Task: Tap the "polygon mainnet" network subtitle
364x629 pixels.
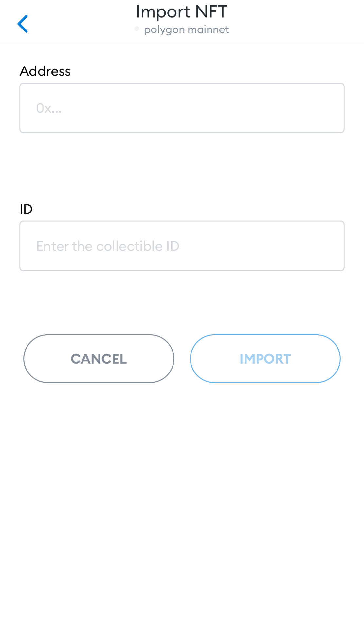Action: (x=186, y=29)
